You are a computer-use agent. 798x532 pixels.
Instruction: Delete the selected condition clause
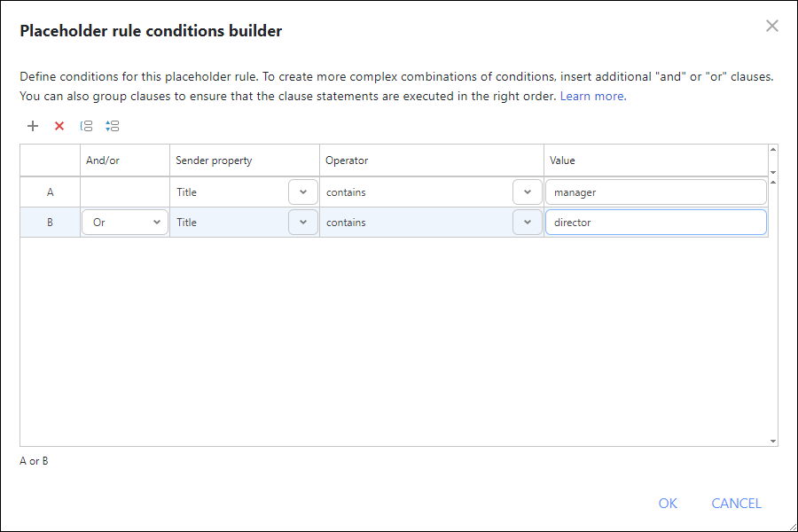click(x=59, y=126)
